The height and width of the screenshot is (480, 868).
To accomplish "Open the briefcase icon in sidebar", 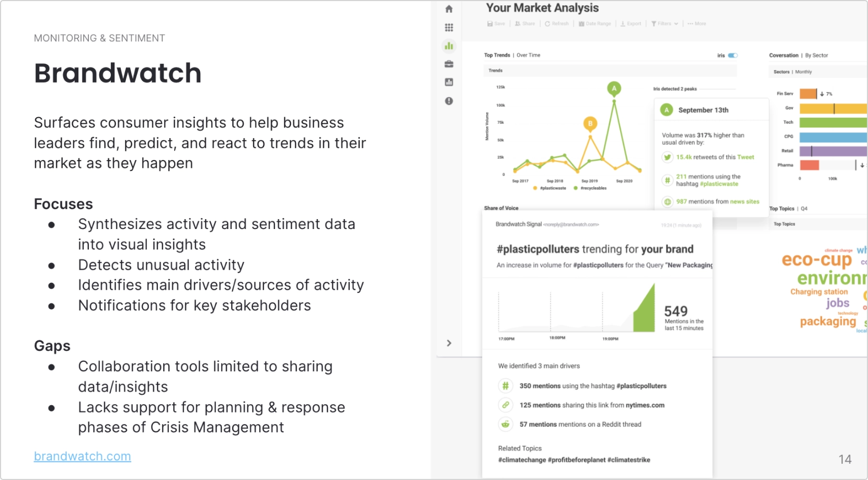I will pos(449,64).
